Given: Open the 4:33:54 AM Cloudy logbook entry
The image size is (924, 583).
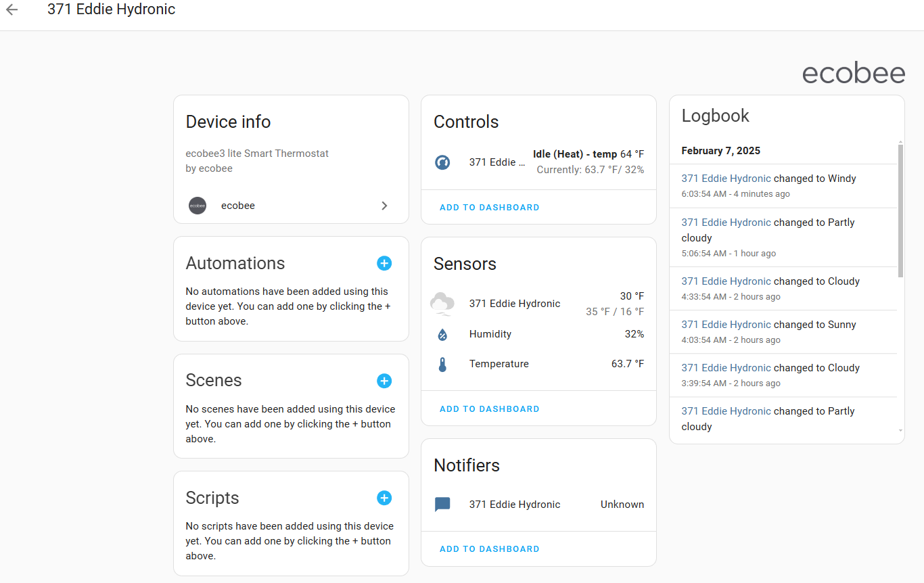Looking at the screenshot, I should click(x=783, y=289).
